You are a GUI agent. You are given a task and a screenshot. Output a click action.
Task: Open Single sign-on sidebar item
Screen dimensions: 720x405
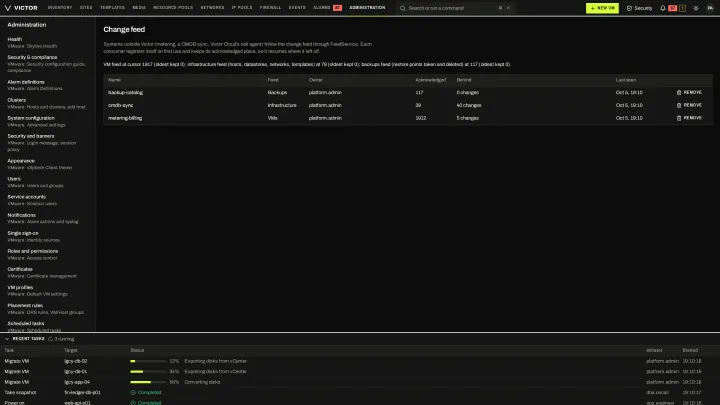pos(48,236)
